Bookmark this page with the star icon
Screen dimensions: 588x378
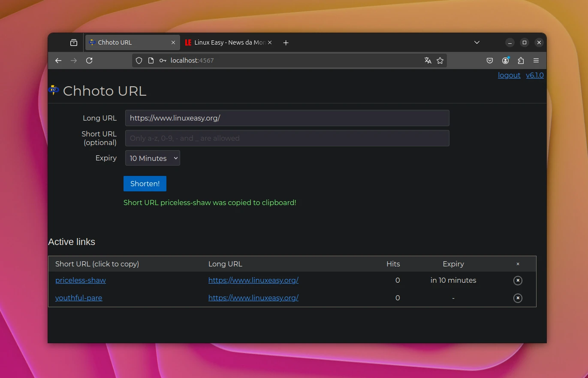[440, 60]
